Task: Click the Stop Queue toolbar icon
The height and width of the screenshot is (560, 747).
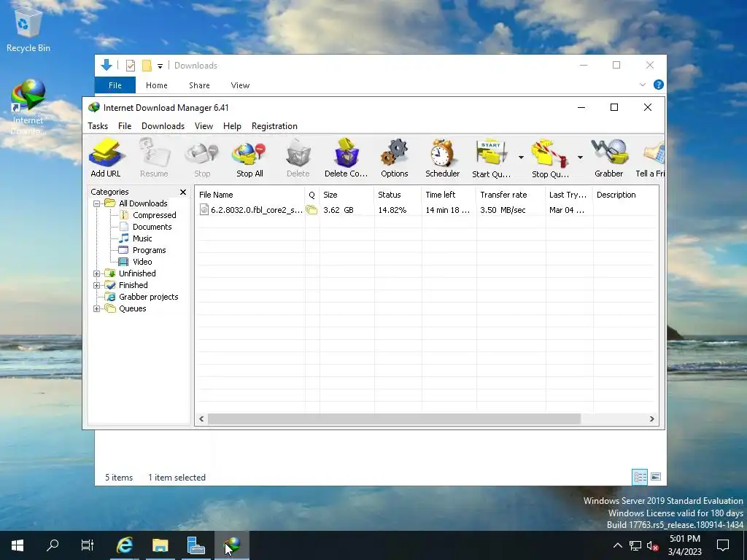Action: 550,158
